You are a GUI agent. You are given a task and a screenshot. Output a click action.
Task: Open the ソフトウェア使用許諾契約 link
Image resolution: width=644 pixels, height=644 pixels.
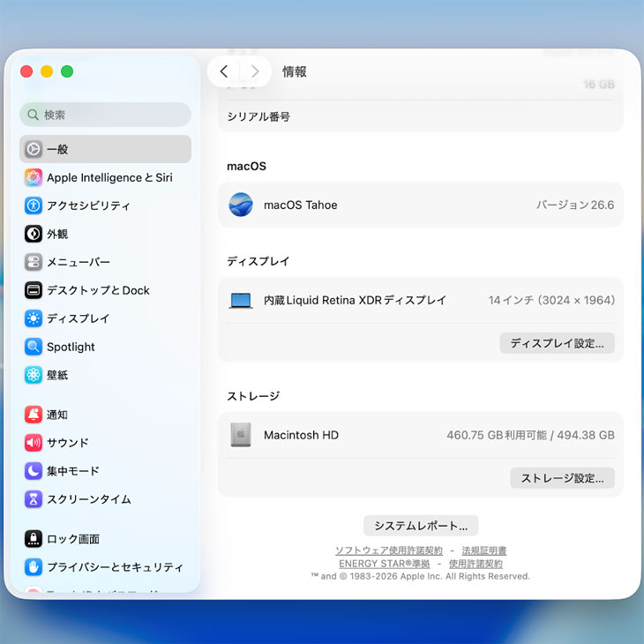point(389,550)
